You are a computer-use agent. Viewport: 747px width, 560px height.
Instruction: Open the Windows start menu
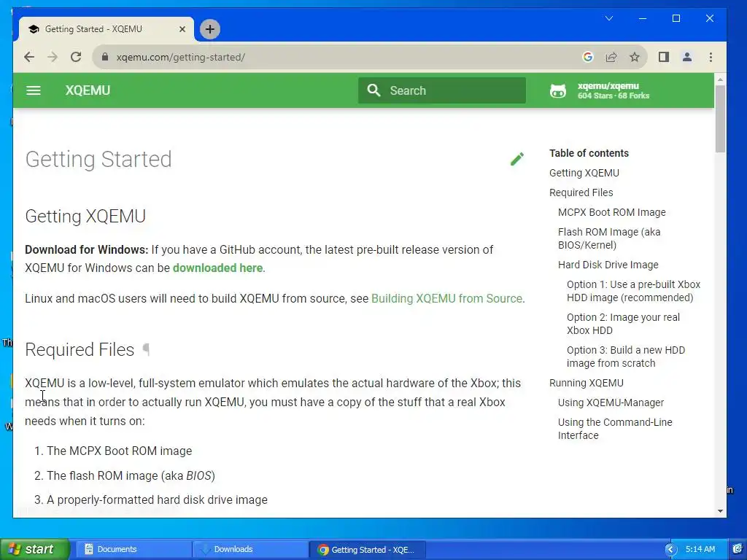(x=34, y=549)
